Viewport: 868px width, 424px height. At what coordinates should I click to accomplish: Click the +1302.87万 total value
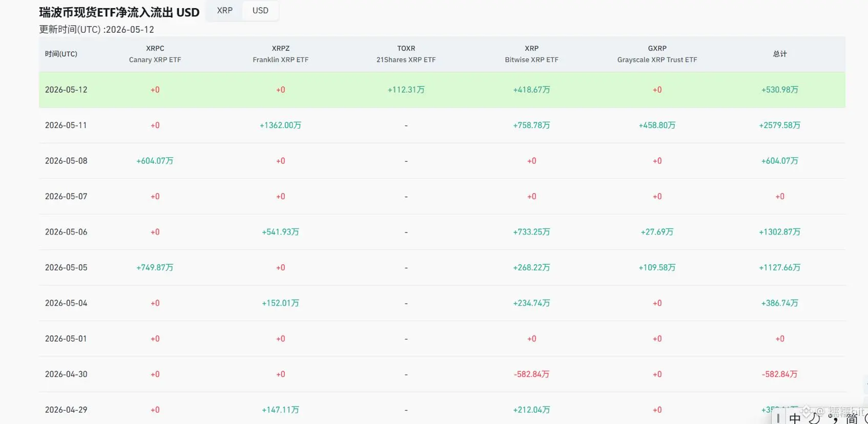tap(780, 232)
